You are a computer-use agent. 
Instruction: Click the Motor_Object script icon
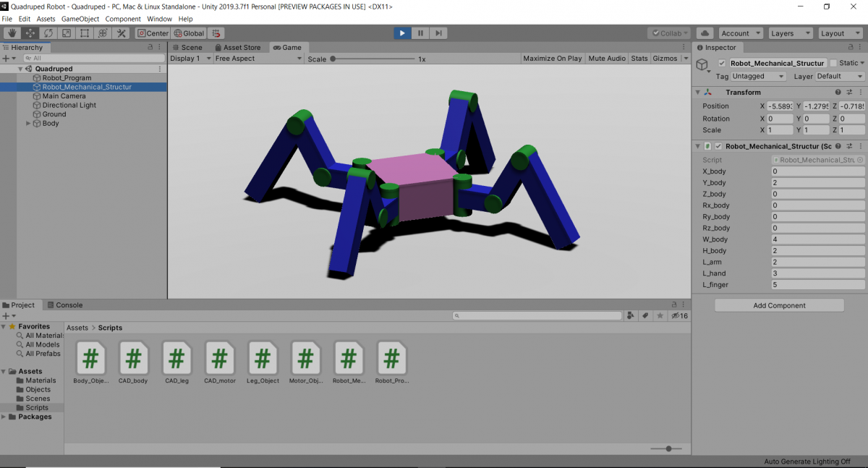tap(306, 358)
